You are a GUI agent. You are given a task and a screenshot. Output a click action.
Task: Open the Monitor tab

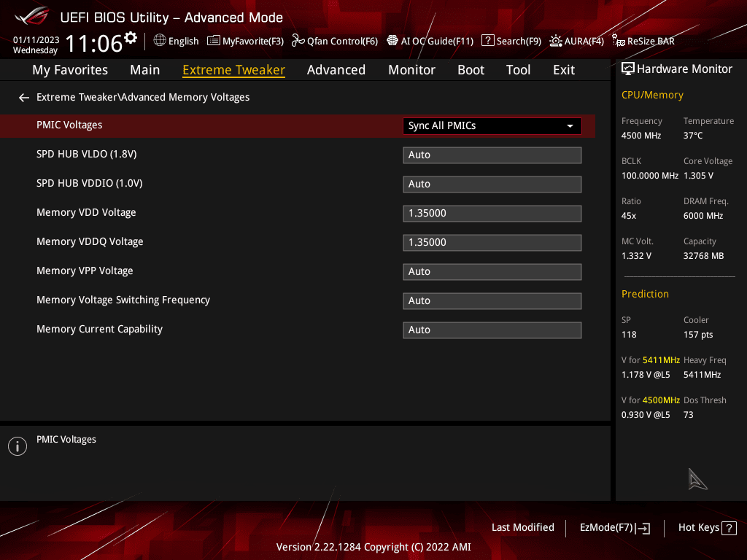(411, 70)
